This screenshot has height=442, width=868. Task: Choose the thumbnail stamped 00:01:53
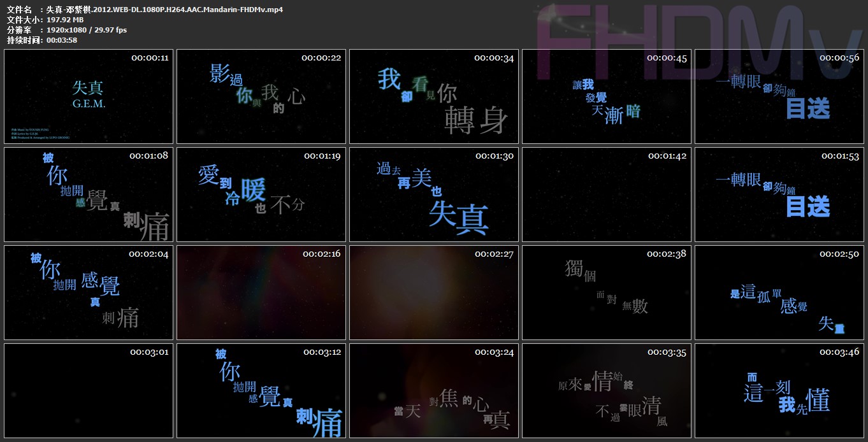coord(779,195)
